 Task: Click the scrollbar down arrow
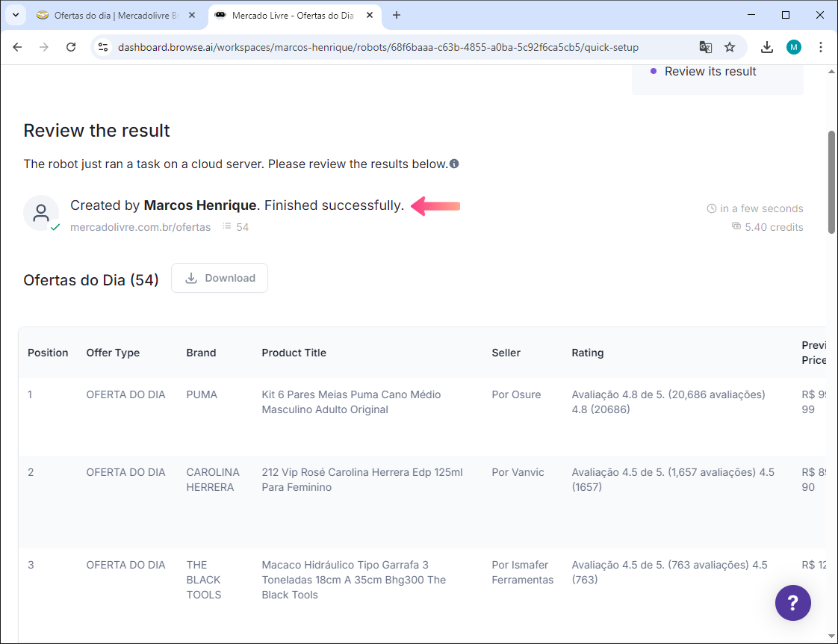[x=831, y=636]
